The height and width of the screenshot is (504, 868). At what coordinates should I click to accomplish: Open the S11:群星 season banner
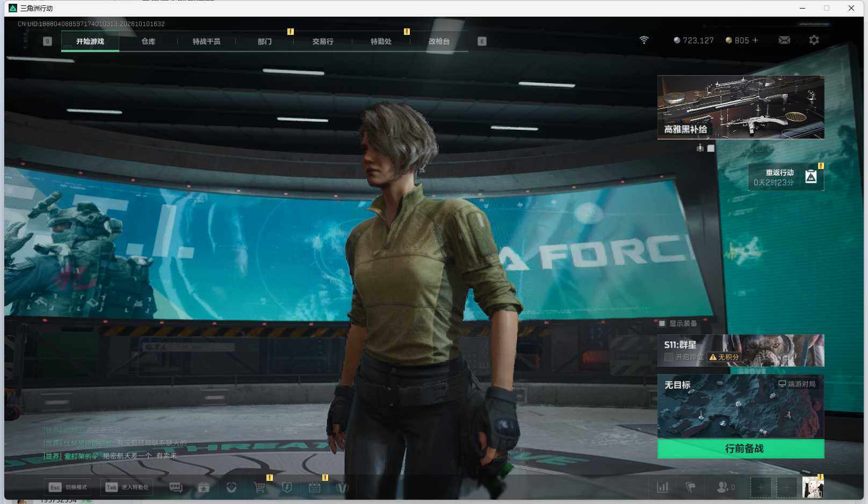741,350
